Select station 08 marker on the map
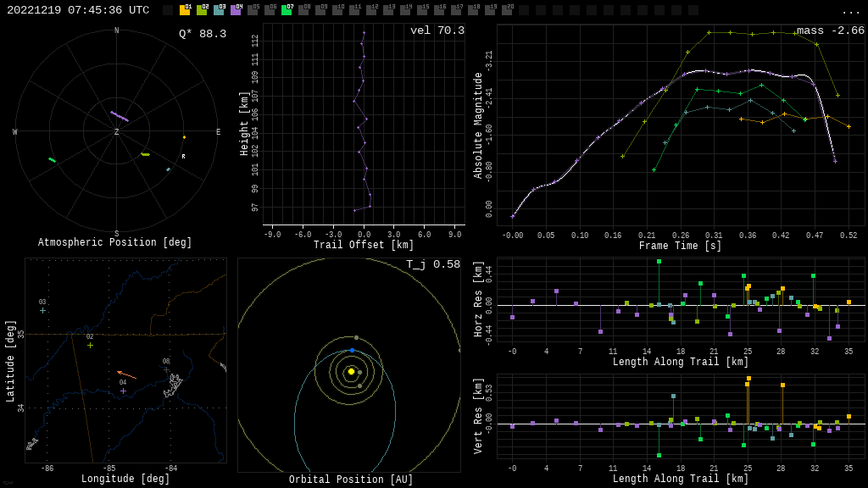Image resolution: width=868 pixels, height=488 pixels. click(166, 369)
